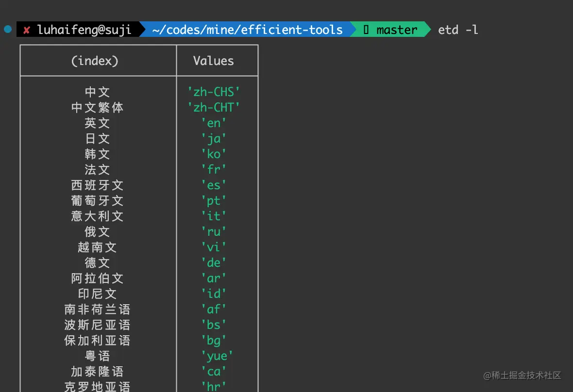Image resolution: width=573 pixels, height=392 pixels.
Task: Click the 'etd -l' command text
Action: [458, 30]
